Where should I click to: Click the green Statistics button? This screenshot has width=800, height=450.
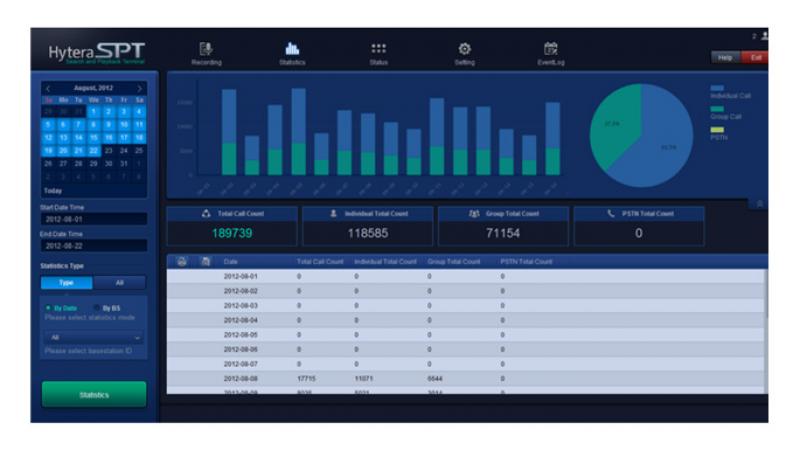pos(94,394)
